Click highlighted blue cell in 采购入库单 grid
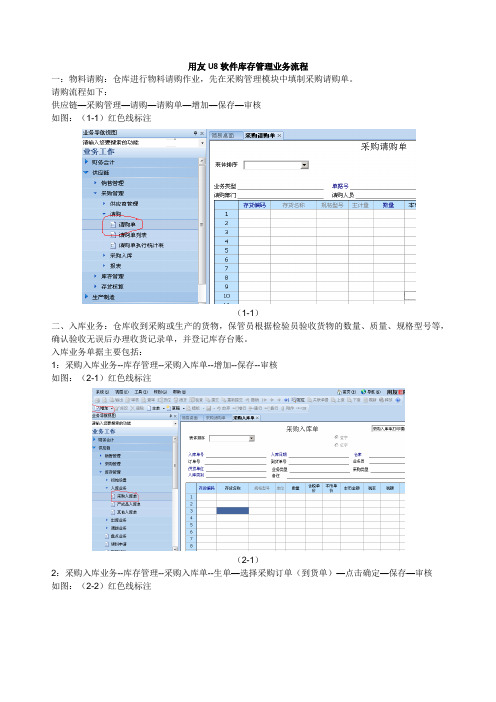The image size is (496, 702). coord(233,510)
